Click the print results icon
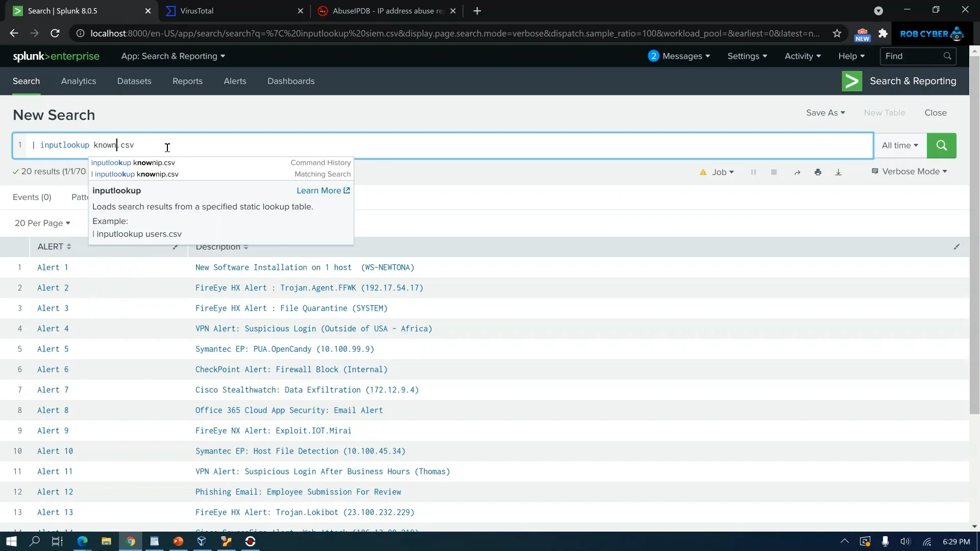The image size is (980, 551). (818, 172)
